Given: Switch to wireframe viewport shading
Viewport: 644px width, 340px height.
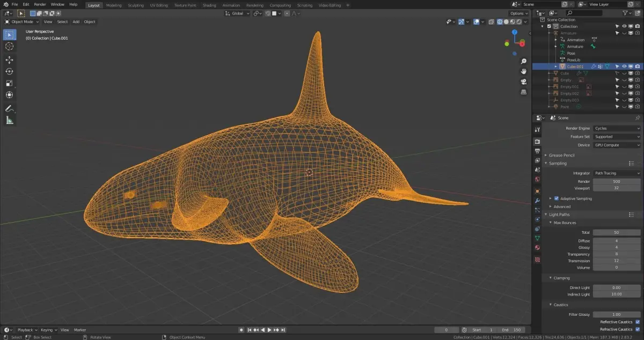Looking at the screenshot, I should (x=500, y=21).
